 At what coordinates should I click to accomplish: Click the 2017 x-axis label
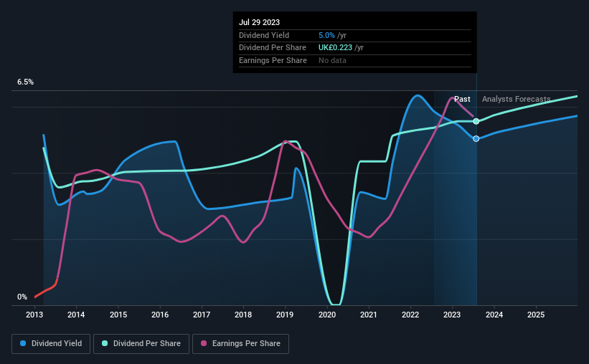pos(202,315)
